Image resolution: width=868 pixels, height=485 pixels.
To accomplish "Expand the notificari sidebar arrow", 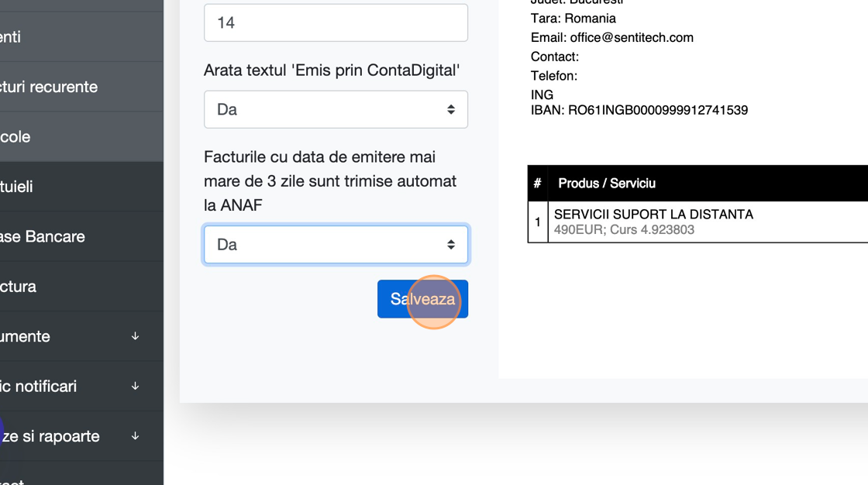I will click(x=135, y=386).
